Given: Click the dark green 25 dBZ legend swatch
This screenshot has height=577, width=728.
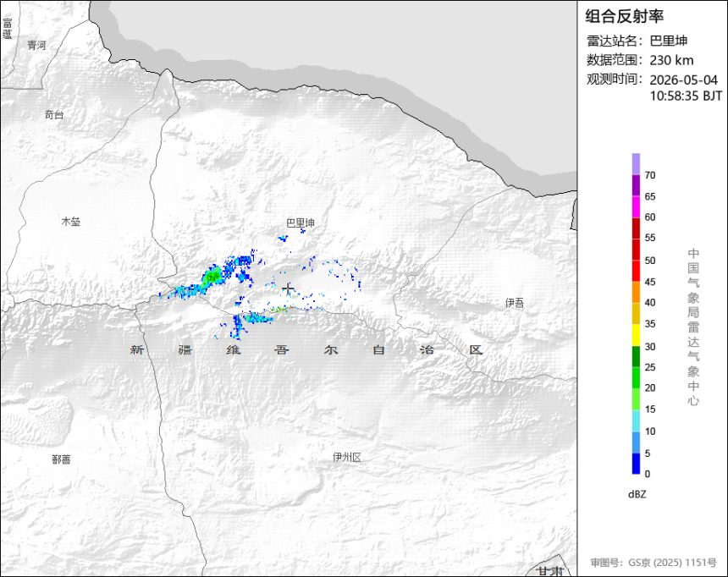Looking at the screenshot, I should 636,356.
